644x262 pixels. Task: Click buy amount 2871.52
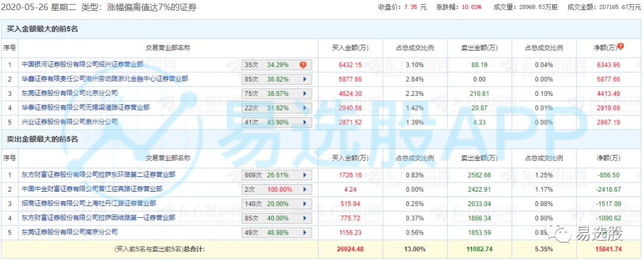click(x=350, y=122)
